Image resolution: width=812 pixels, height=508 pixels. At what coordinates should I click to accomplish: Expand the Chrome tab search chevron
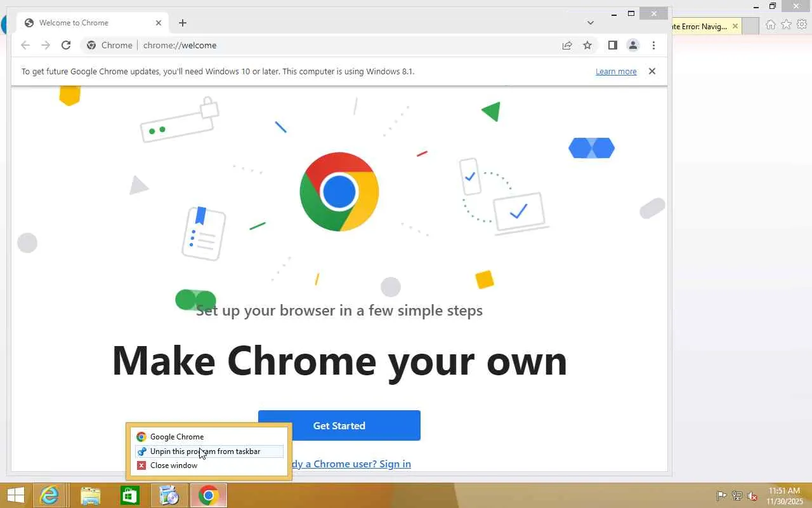click(x=591, y=23)
